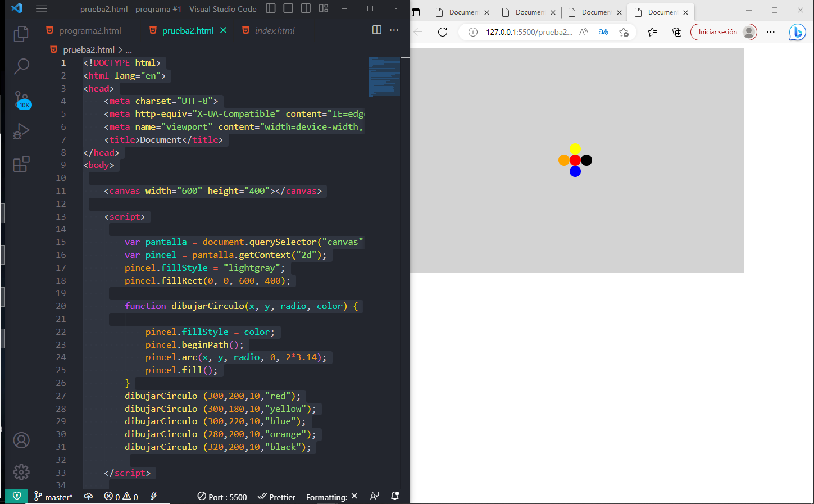Open Edge Collections

(x=677, y=32)
